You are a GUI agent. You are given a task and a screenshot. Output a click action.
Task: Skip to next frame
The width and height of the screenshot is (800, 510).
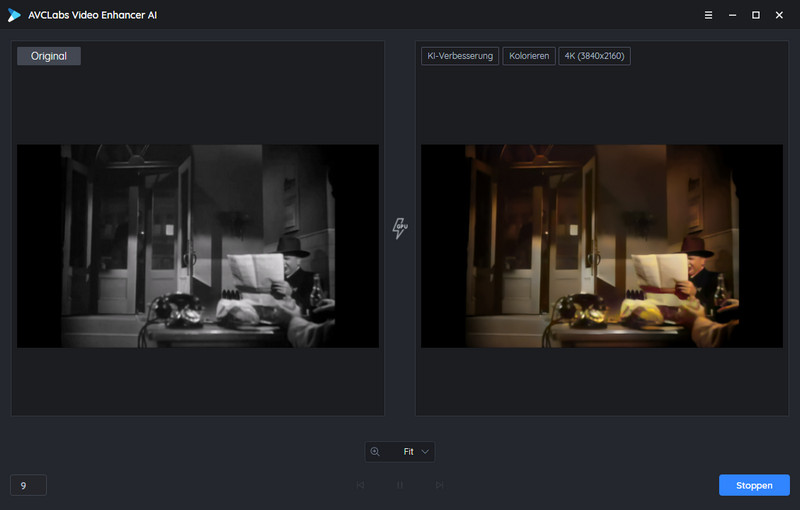click(x=439, y=485)
